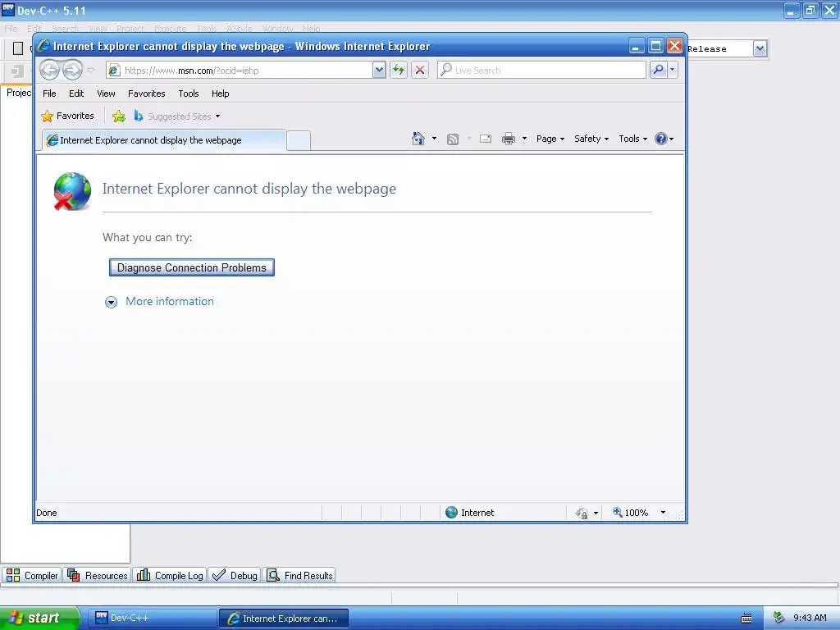Switch to Dev-C++ taskbar button

click(152, 618)
